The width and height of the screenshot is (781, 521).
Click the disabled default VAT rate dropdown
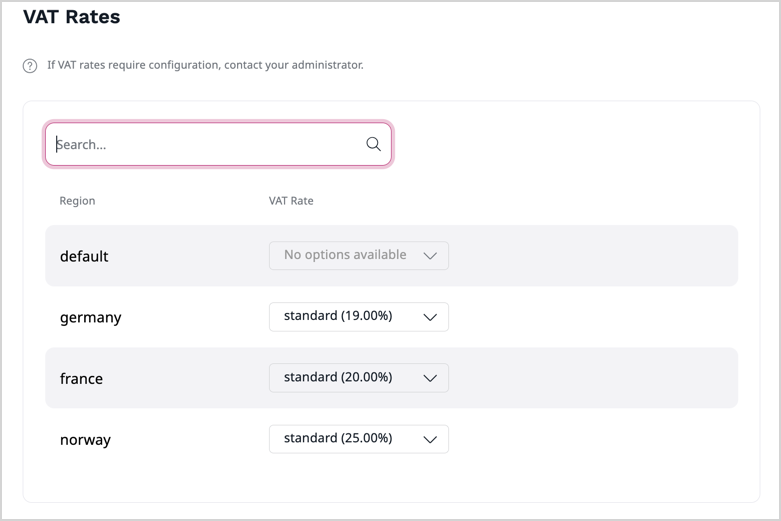click(x=358, y=256)
